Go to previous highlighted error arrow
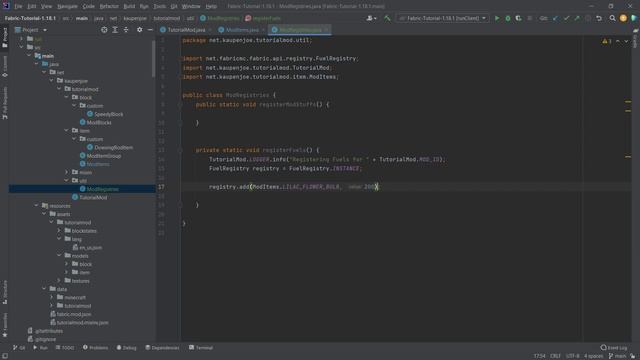The image size is (640, 360). click(618, 41)
